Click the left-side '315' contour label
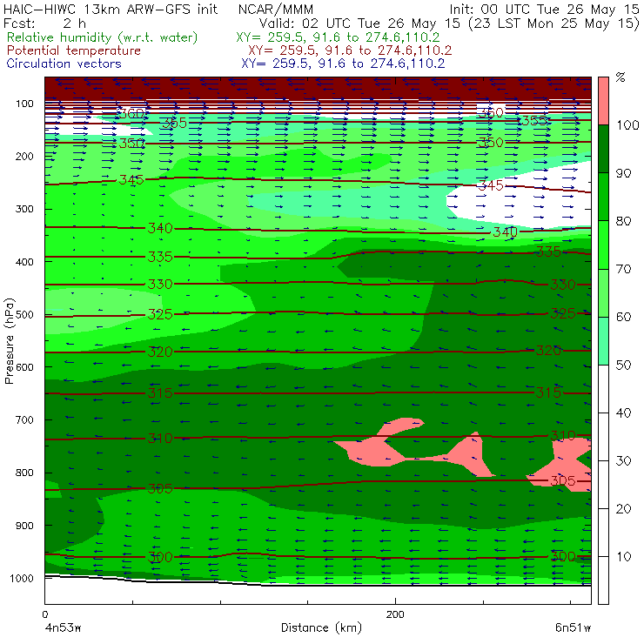The width and height of the screenshot is (644, 644). click(x=160, y=393)
